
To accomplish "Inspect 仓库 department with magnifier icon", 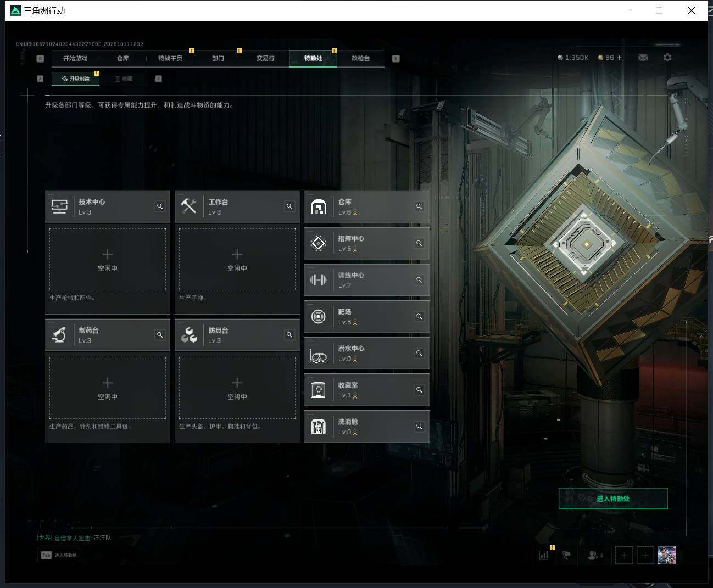I will (419, 206).
